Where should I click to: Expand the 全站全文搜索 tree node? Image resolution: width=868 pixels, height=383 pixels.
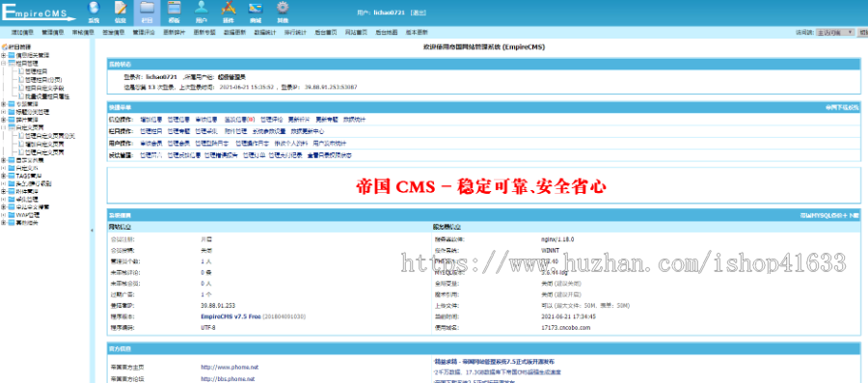[x=3, y=207]
